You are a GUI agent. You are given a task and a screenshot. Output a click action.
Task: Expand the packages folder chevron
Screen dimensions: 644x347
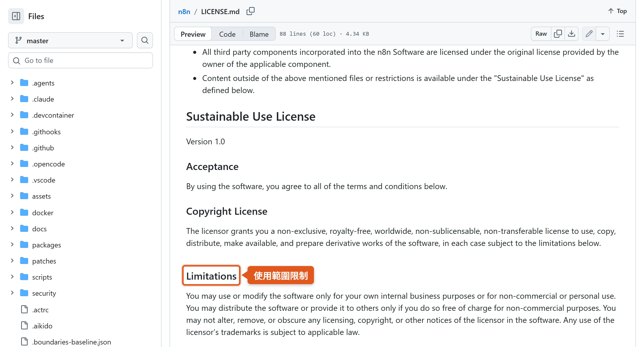point(12,244)
